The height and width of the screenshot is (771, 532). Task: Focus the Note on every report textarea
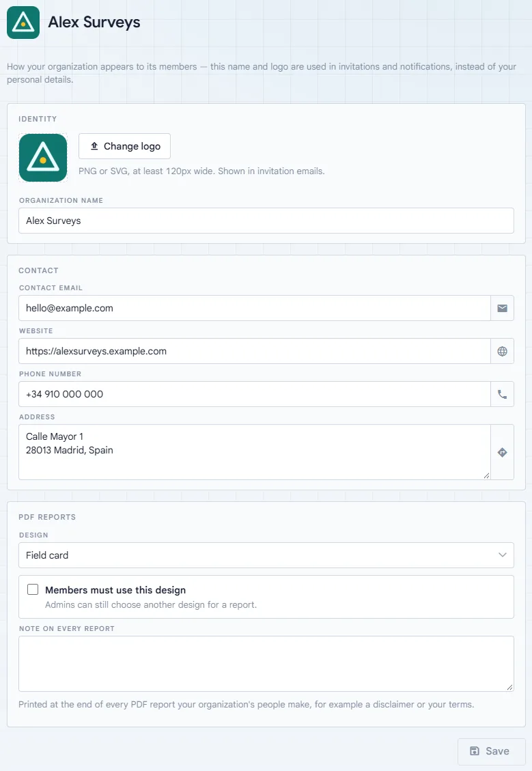(266, 664)
